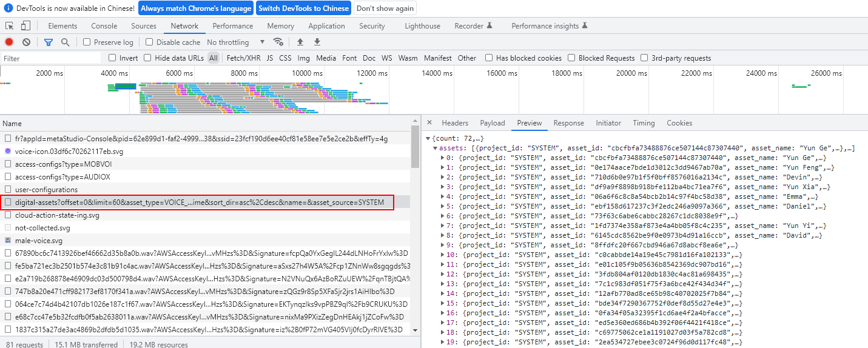Toggle Disable cache checkbox
The image size is (868, 348).
tap(149, 42)
